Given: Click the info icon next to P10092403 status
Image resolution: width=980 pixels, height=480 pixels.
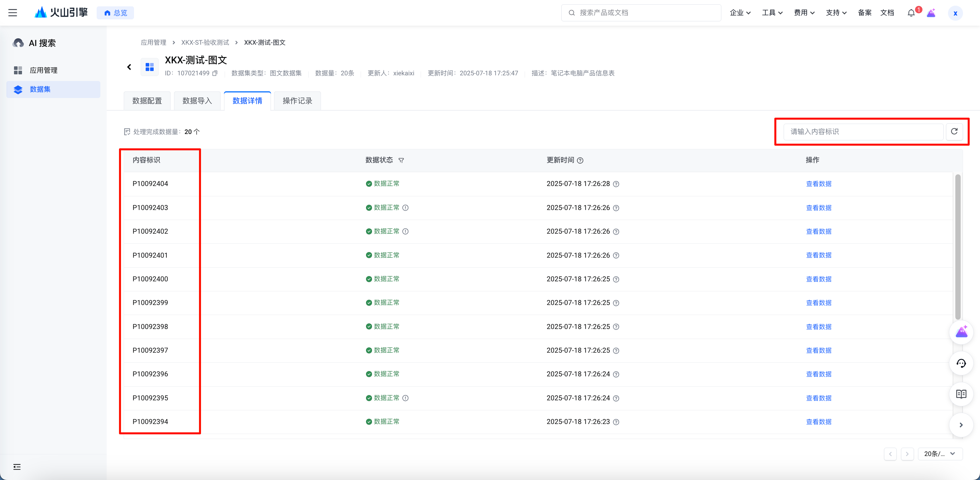Looking at the screenshot, I should point(406,208).
